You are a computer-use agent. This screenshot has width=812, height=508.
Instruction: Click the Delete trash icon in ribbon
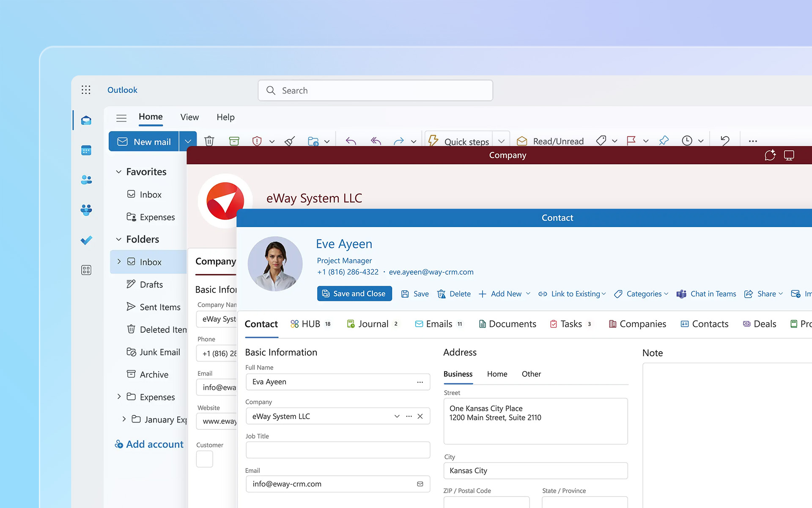pos(209,141)
